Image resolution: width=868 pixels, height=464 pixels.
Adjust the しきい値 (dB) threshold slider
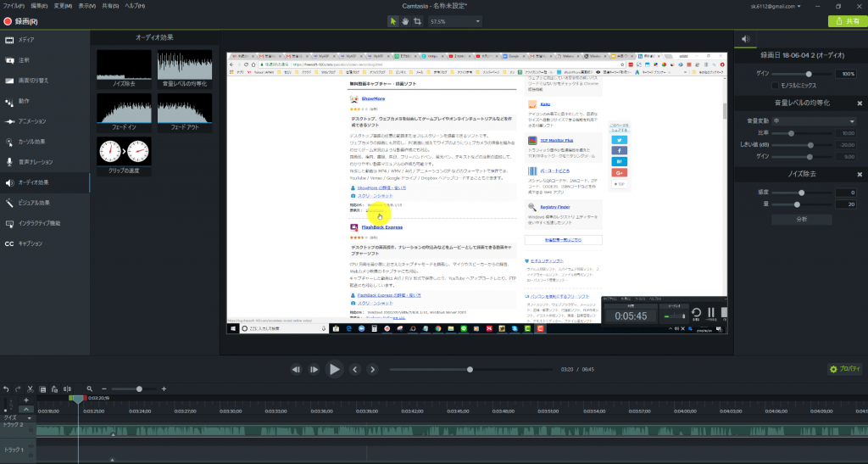(x=802, y=145)
